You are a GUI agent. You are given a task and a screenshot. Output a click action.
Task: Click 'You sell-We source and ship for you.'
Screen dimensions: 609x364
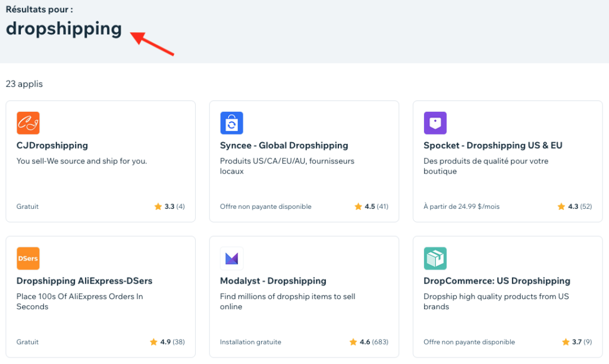coord(81,161)
